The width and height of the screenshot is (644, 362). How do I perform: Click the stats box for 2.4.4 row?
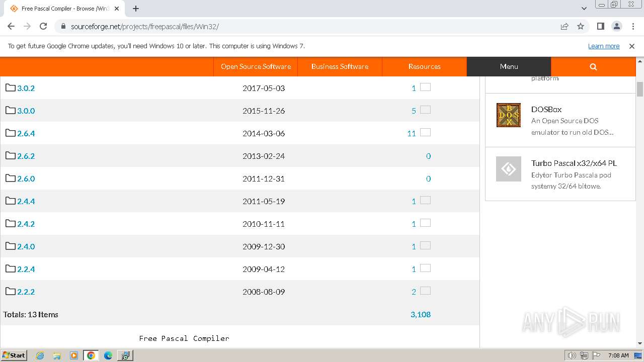pyautogui.click(x=425, y=200)
